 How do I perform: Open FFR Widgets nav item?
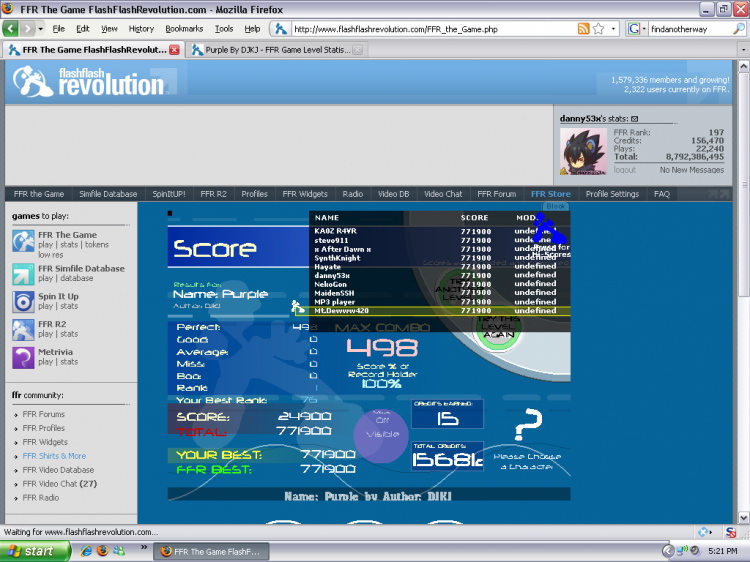305,194
